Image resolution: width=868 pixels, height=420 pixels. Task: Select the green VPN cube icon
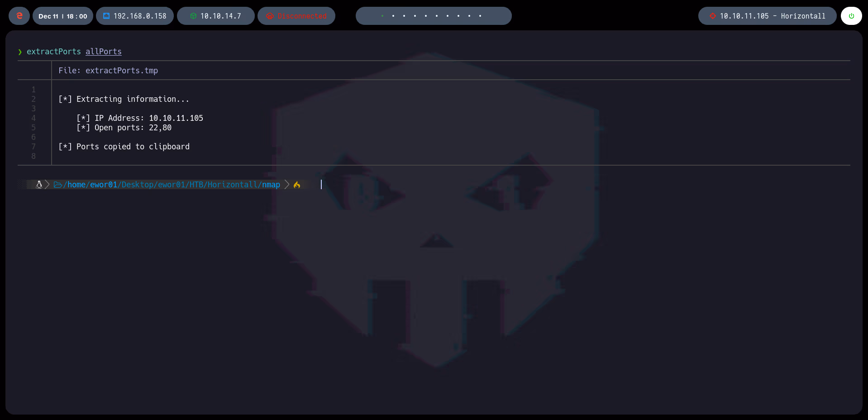pos(194,16)
